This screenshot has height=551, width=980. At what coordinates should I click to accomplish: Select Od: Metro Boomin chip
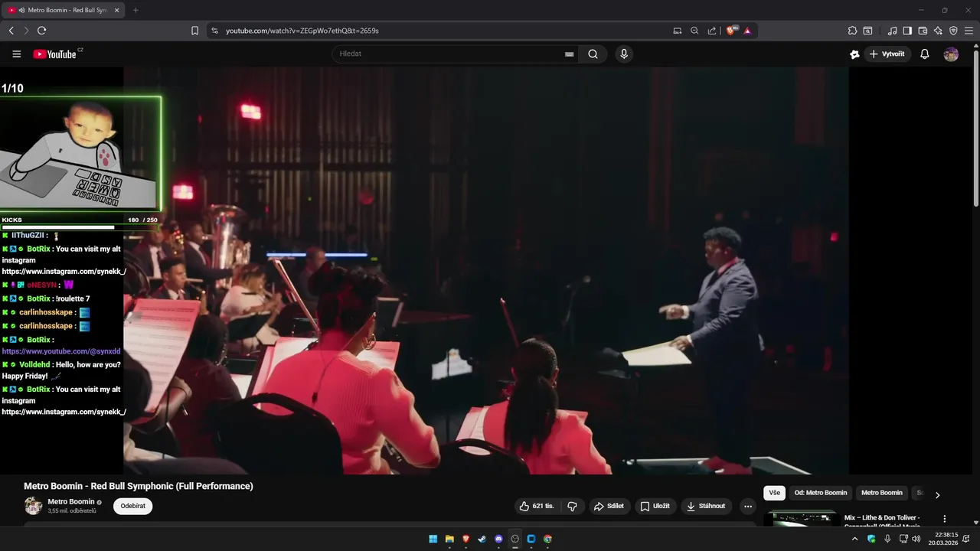821,493
